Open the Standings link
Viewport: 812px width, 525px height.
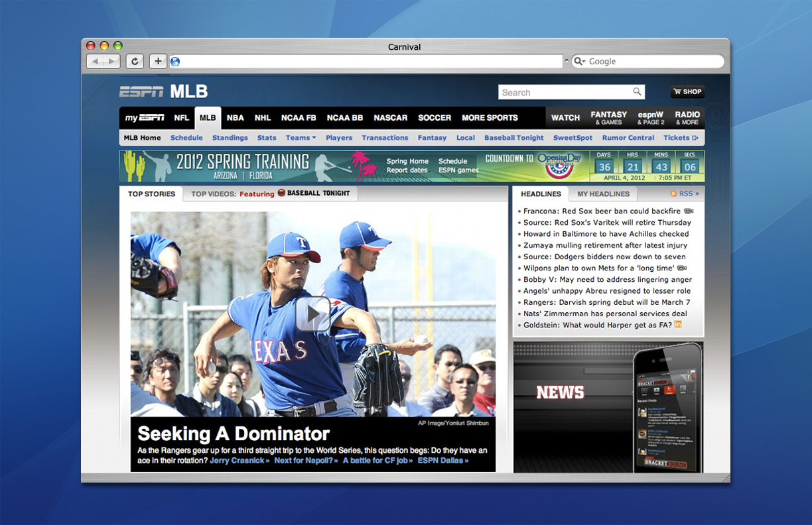[x=230, y=138]
